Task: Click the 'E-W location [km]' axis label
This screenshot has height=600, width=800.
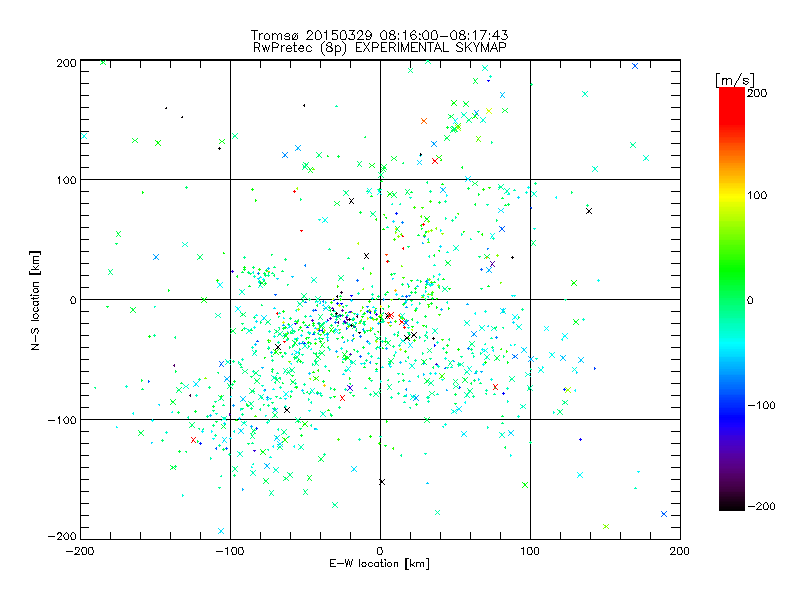Action: point(379,563)
